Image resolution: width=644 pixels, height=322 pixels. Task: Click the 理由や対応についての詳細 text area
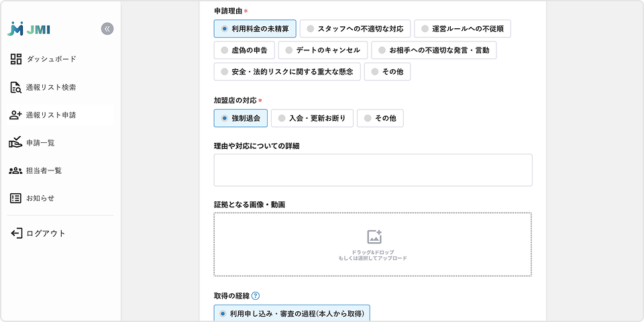[372, 170]
